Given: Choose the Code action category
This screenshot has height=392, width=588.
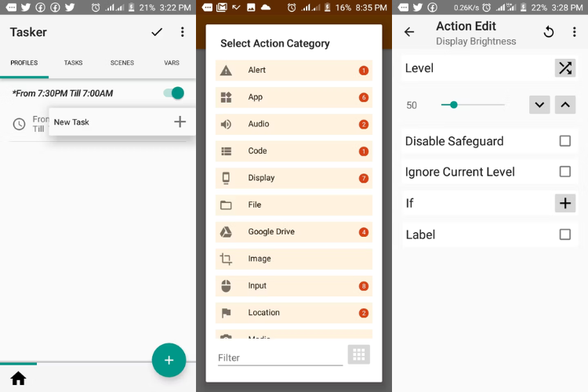Looking at the screenshot, I should (294, 151).
